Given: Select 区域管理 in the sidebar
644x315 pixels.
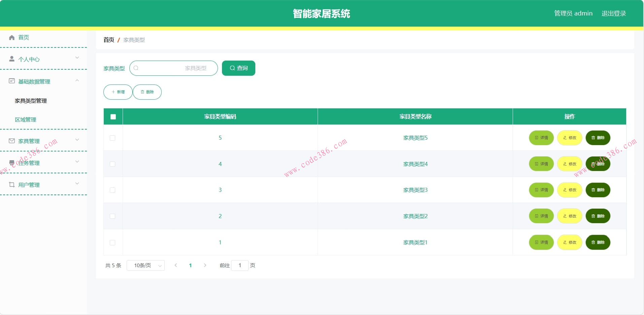Looking at the screenshot, I should [x=26, y=119].
